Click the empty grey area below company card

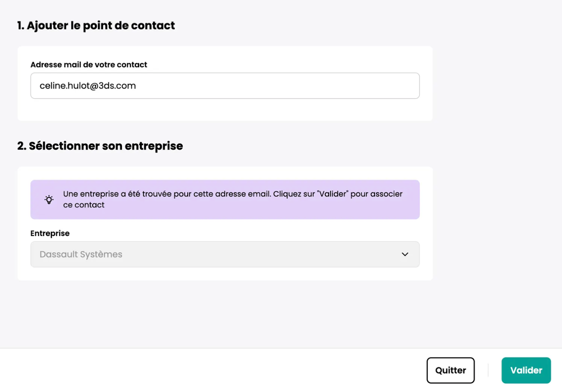click(225, 313)
